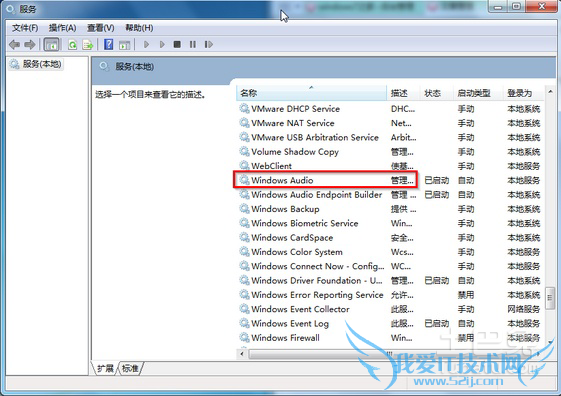Click the gear icon beside Volume Shadow Copy

(244, 151)
